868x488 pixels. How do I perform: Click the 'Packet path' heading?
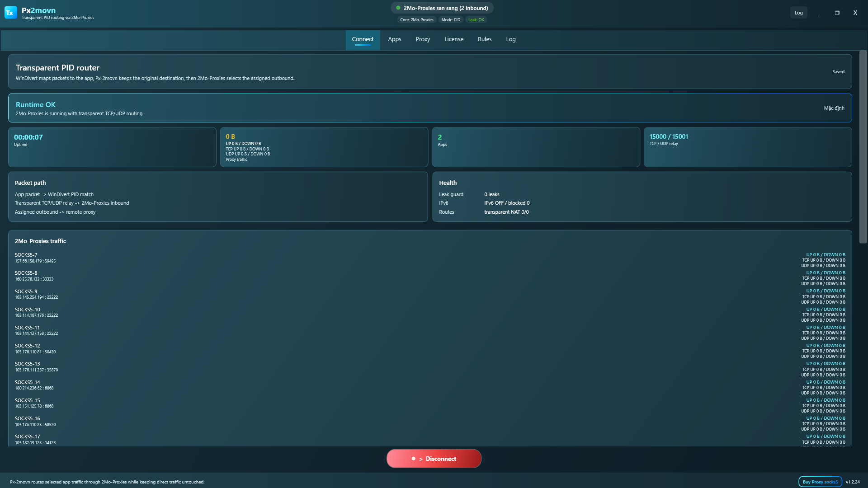tap(30, 183)
